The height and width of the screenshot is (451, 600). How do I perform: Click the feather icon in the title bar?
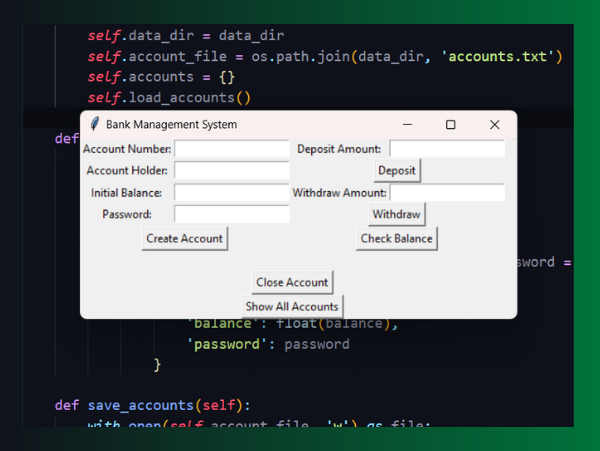(x=94, y=125)
